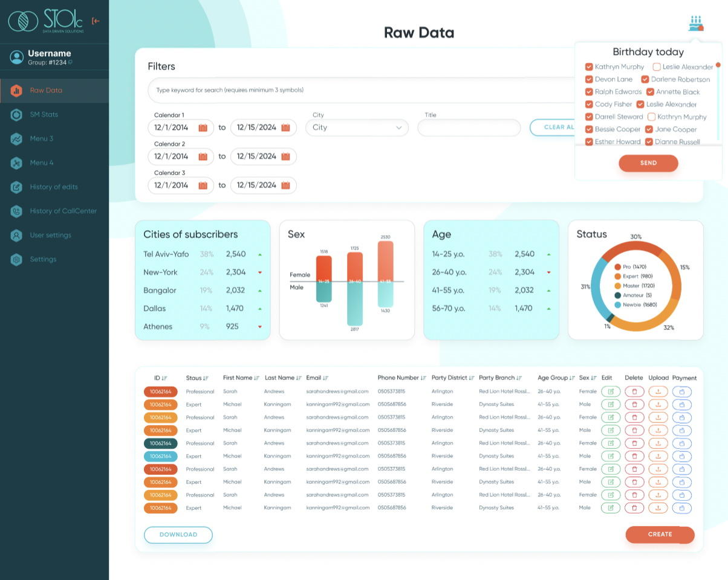The width and height of the screenshot is (728, 580).
Task: Click the blue payment icon in the first table row
Action: pyautogui.click(x=682, y=391)
